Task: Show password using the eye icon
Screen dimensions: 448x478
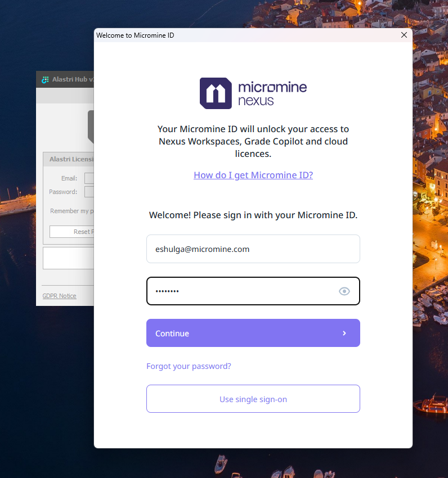Action: [344, 291]
